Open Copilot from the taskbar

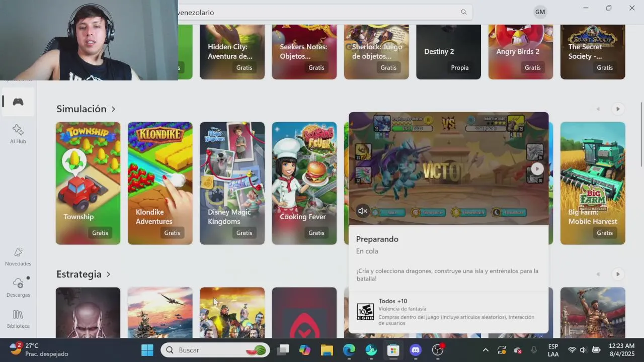pyautogui.click(x=305, y=350)
